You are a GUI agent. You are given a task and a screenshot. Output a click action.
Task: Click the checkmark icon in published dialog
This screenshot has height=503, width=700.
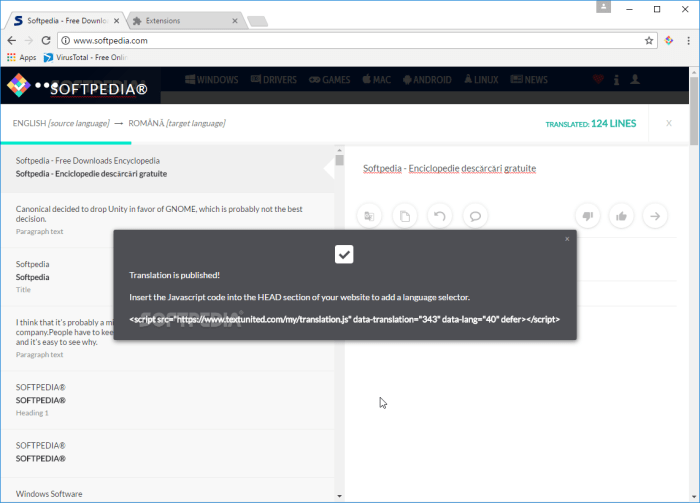(x=344, y=254)
